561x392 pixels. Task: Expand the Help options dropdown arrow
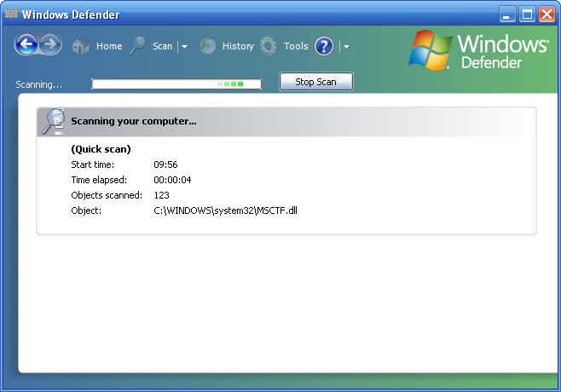pyautogui.click(x=346, y=47)
